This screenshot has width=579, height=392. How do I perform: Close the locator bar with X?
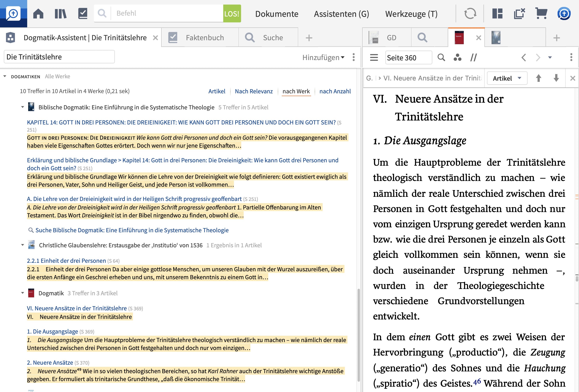click(572, 78)
